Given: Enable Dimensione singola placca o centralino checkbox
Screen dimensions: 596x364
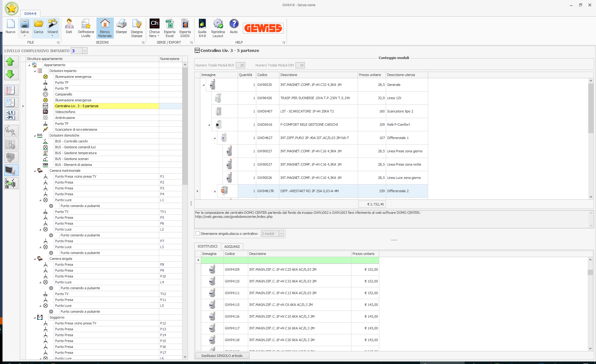Looking at the screenshot, I should (x=198, y=234).
